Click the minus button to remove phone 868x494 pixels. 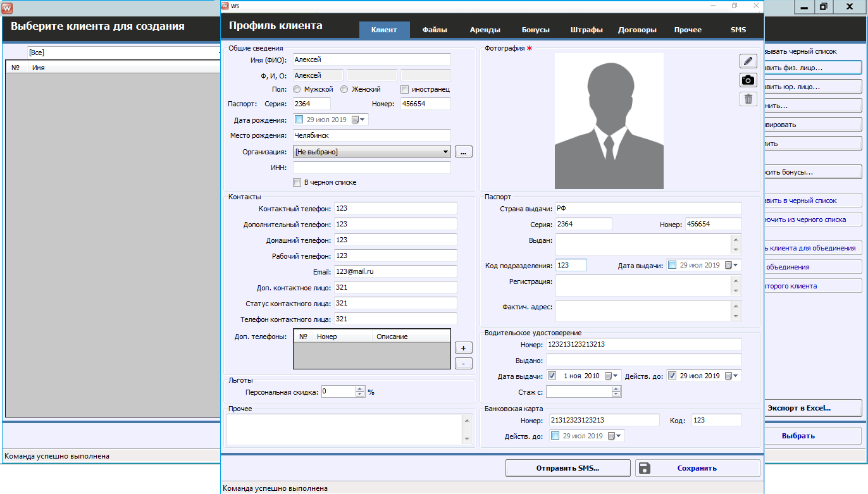click(x=464, y=363)
